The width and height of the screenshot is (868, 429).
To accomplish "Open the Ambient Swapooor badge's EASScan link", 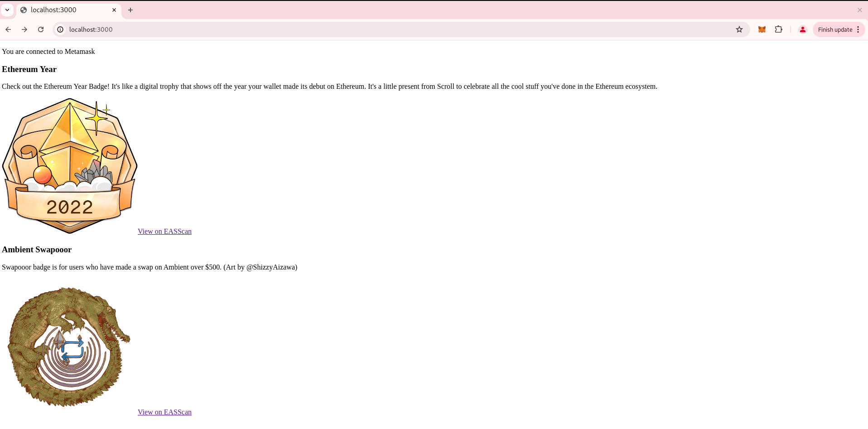I will tap(164, 412).
